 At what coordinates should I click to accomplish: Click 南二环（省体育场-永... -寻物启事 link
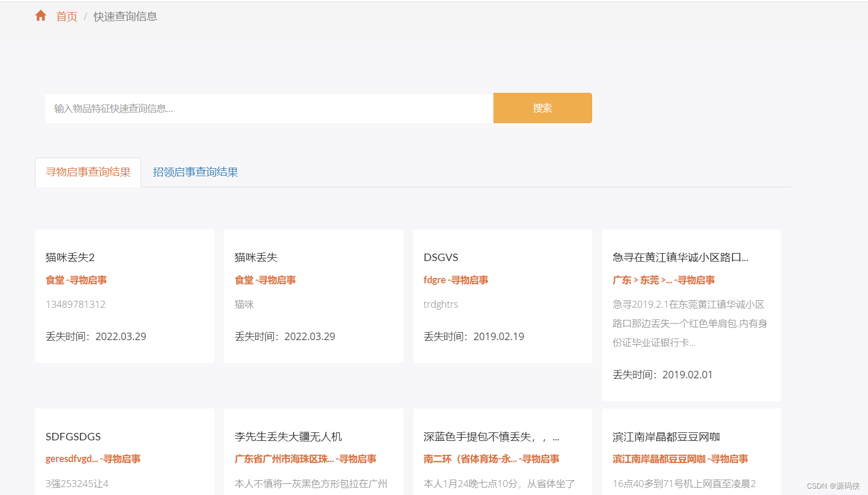click(x=491, y=458)
